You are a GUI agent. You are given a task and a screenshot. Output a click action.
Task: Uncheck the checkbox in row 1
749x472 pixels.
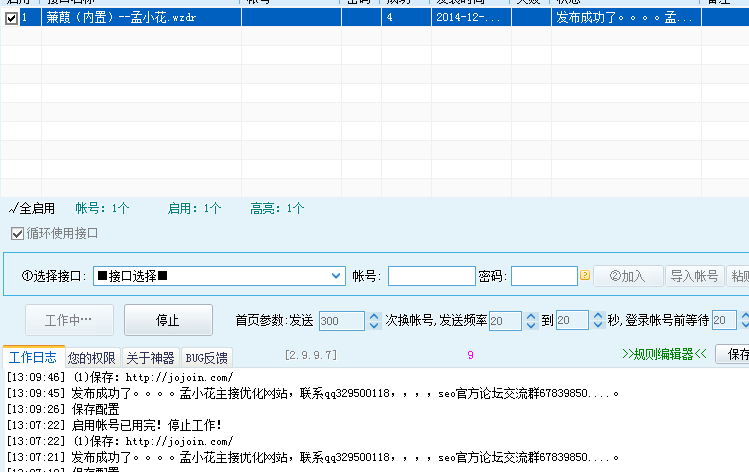point(11,18)
